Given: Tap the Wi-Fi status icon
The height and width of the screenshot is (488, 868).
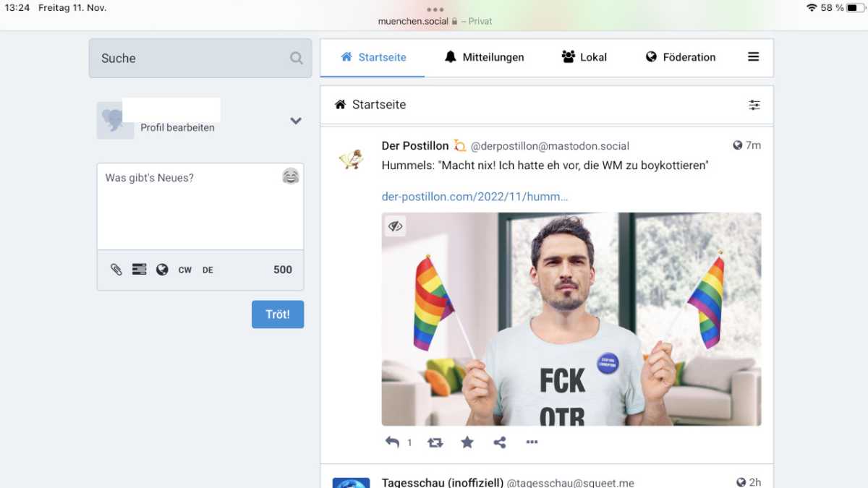Looking at the screenshot, I should pos(811,8).
